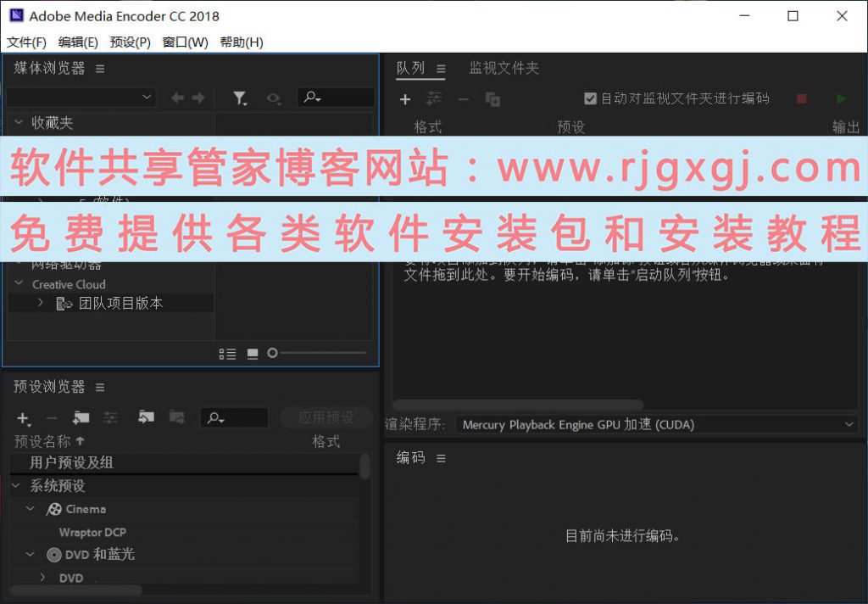Open the 媒体浏览器 panel menu icon

coord(100,69)
